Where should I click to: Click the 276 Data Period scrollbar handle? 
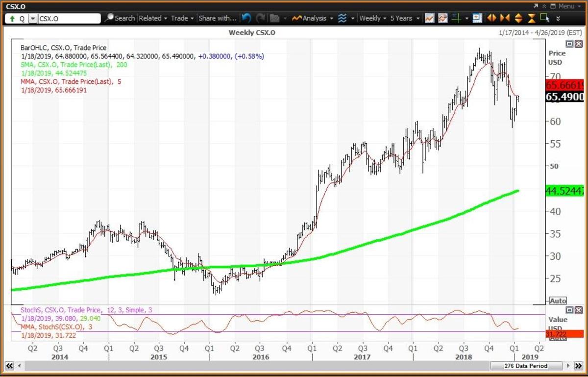525,366
